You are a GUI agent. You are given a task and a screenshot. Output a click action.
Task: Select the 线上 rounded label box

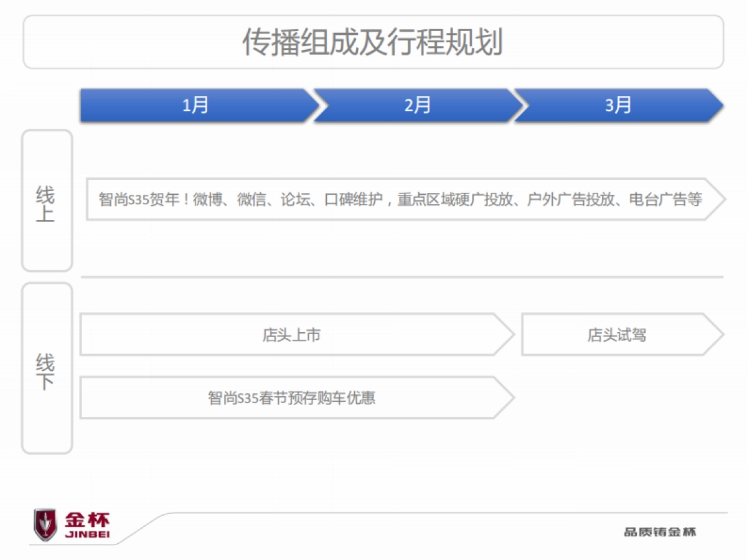(47, 200)
